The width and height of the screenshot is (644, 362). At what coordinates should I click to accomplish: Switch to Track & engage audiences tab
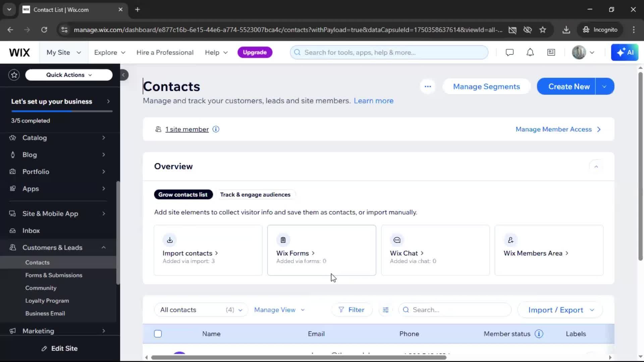click(255, 195)
